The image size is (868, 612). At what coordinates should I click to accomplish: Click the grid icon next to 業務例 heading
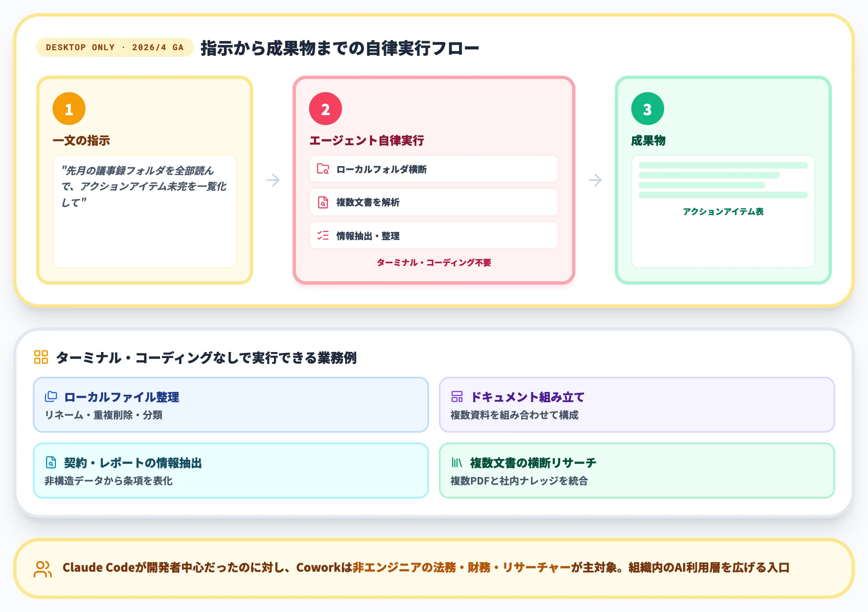(x=41, y=357)
